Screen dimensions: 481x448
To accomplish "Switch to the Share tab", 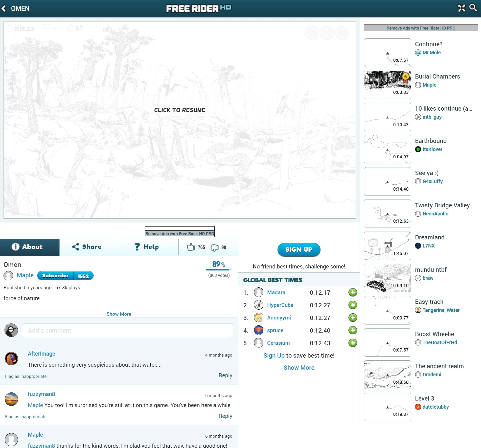I will click(x=89, y=247).
